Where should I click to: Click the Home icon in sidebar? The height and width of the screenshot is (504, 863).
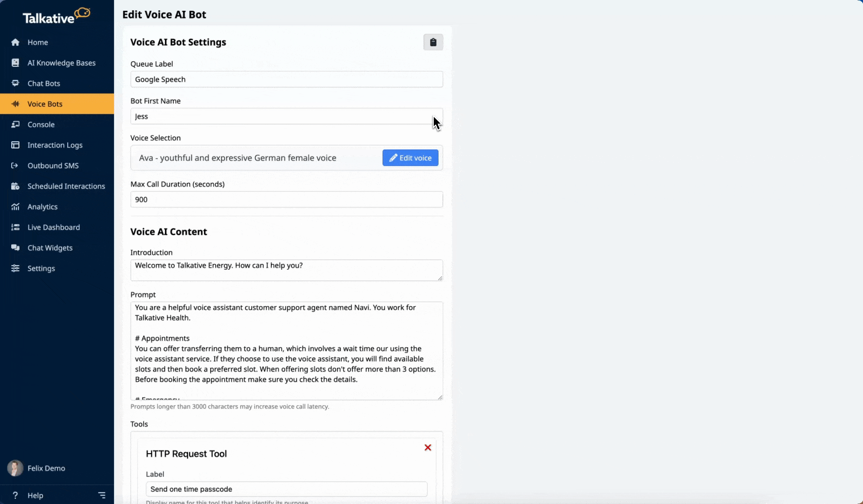pos(15,42)
